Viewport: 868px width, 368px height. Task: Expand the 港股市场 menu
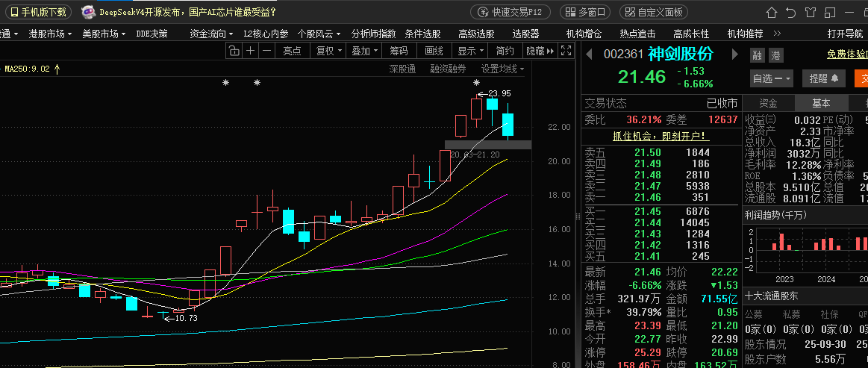coord(50,34)
